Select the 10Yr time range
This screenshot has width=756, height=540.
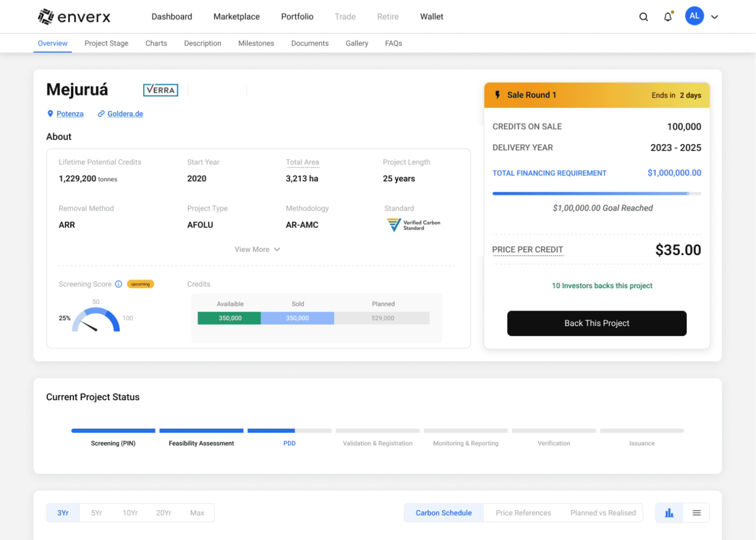pos(130,513)
